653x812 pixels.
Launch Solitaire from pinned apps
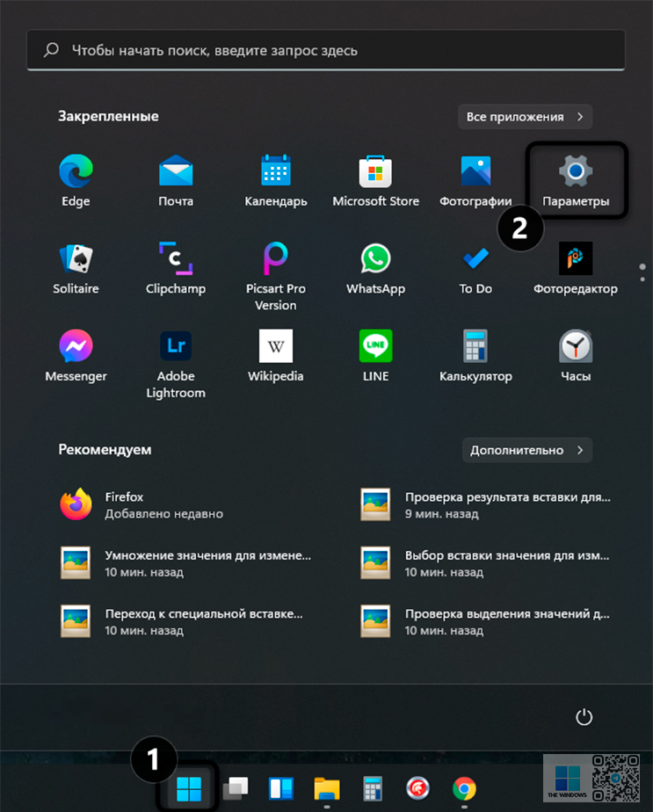point(76,268)
